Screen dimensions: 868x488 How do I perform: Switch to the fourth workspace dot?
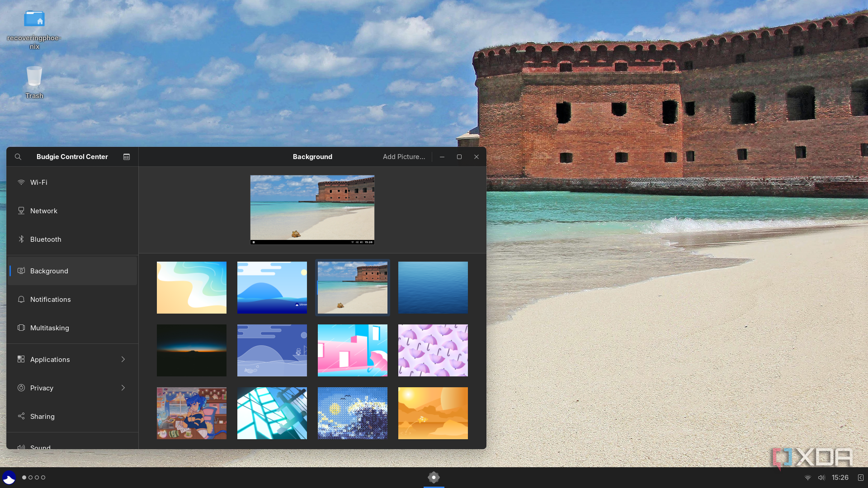[x=43, y=478]
